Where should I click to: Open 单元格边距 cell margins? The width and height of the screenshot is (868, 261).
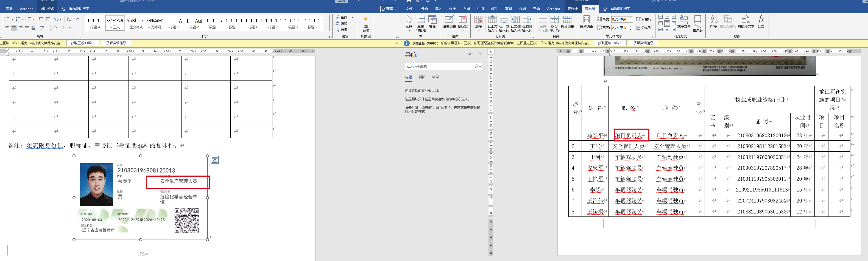click(x=698, y=24)
